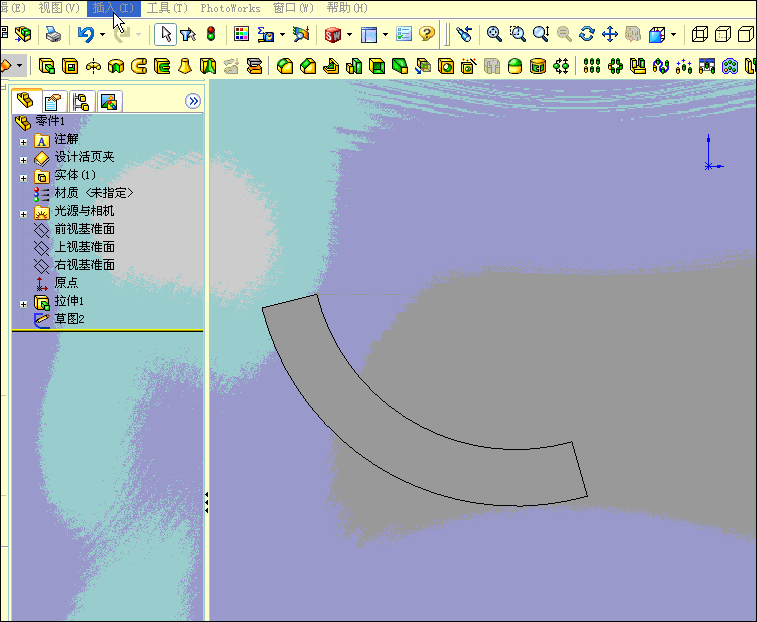Image resolution: width=757 pixels, height=622 pixels.
Task: Expand the 拉伸1 feature node
Action: 23,304
